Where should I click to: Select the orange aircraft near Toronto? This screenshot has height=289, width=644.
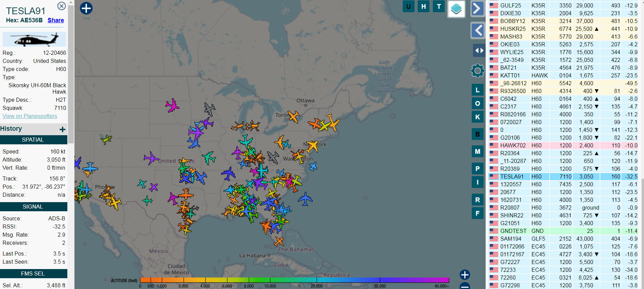[293, 117]
